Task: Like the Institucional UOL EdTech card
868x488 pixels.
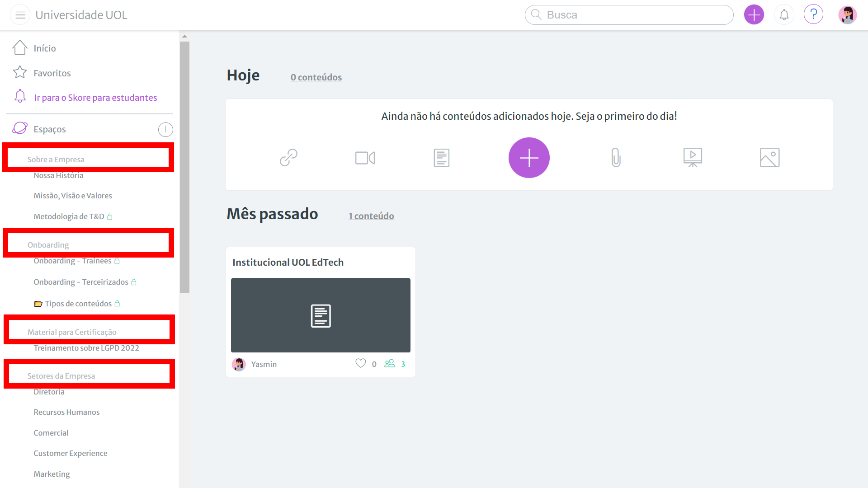Action: click(360, 363)
